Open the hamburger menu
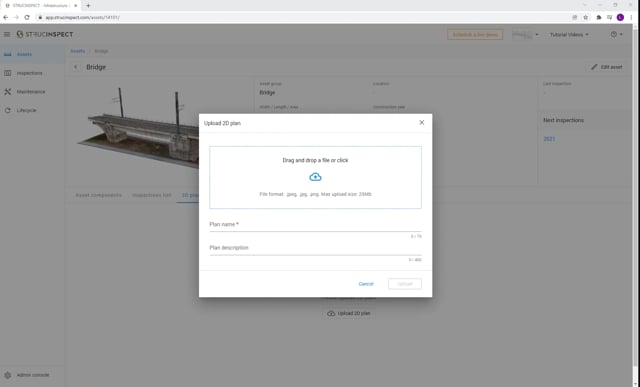 7,34
